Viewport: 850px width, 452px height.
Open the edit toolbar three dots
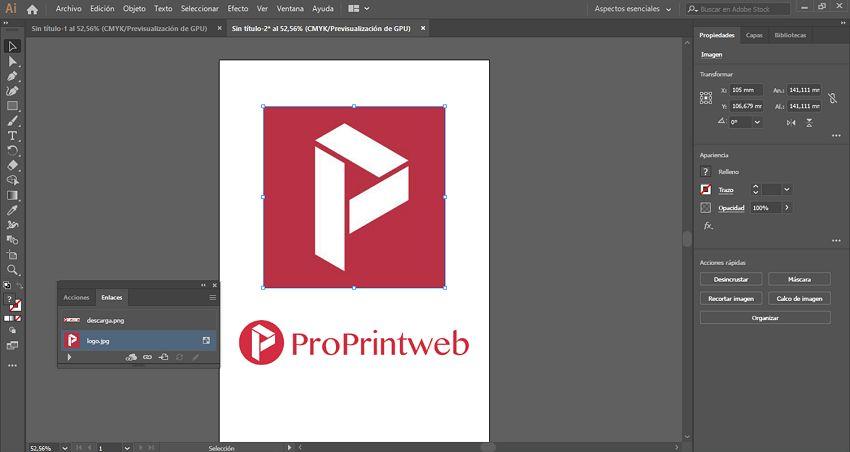pyautogui.click(x=12, y=366)
